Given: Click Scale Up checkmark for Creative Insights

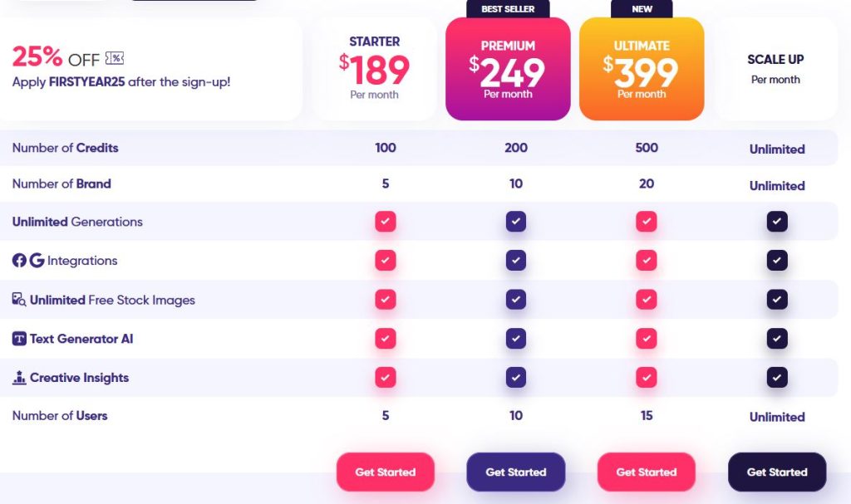Looking at the screenshot, I should pos(777,378).
